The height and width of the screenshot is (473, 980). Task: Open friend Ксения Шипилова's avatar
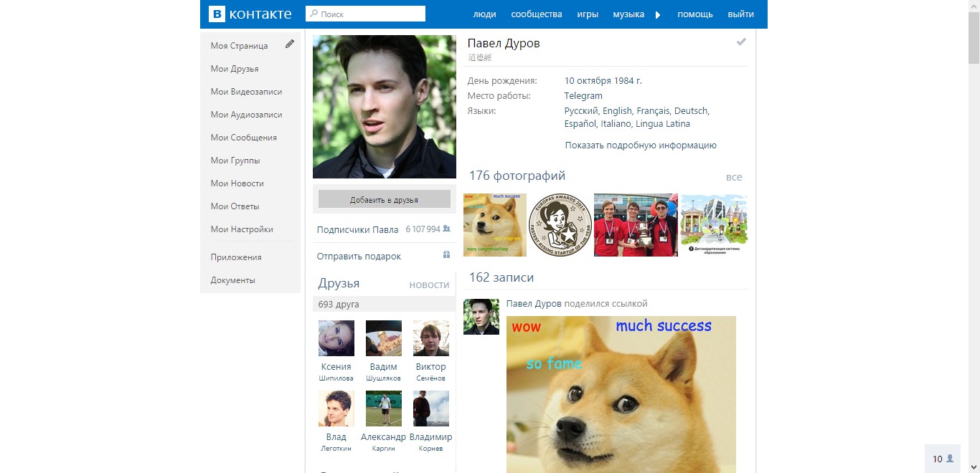336,338
